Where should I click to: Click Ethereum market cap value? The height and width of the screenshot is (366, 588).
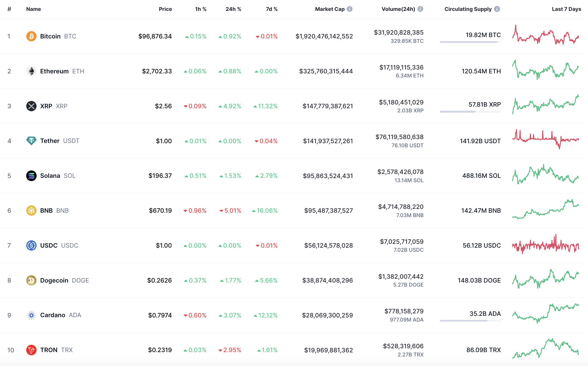pos(326,71)
